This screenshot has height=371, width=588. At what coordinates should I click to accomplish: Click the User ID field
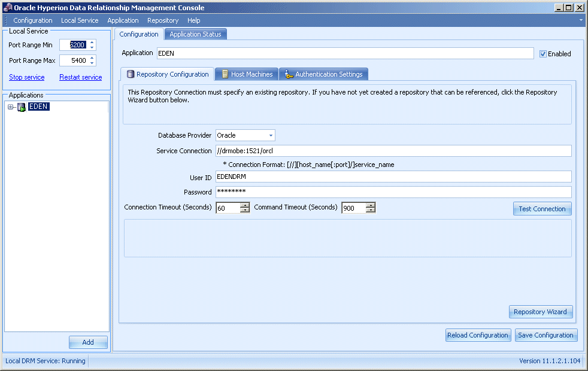click(393, 177)
